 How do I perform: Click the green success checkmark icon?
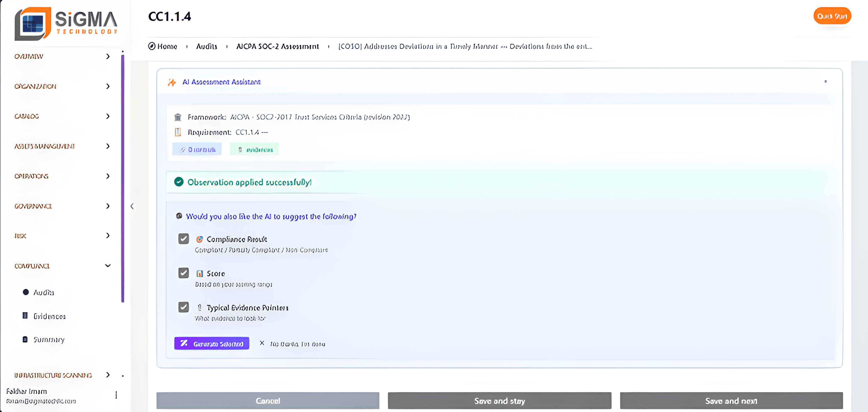click(179, 182)
